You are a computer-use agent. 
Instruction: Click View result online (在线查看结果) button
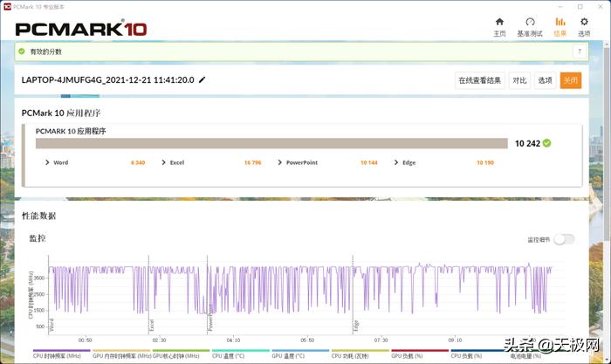480,80
